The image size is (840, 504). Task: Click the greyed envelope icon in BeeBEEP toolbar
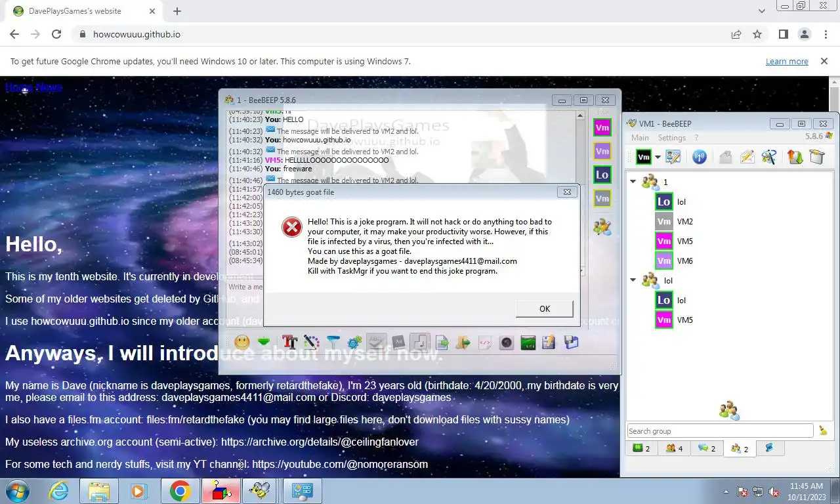725,157
